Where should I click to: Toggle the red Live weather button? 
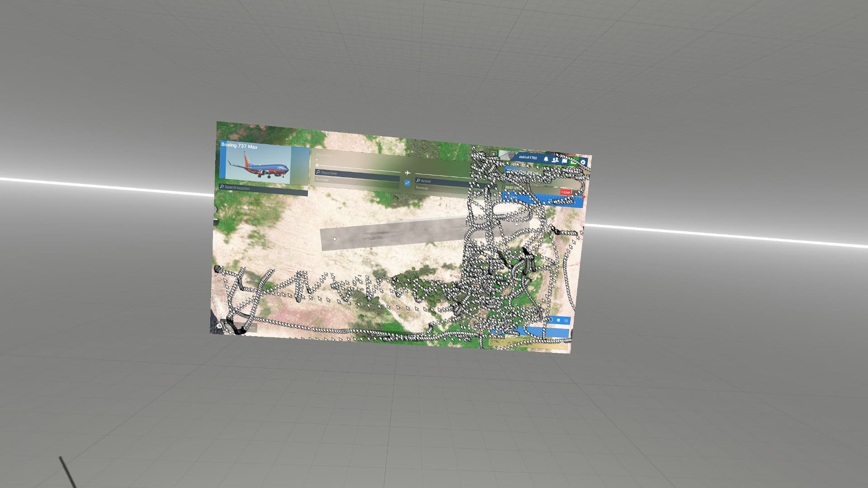(x=566, y=192)
